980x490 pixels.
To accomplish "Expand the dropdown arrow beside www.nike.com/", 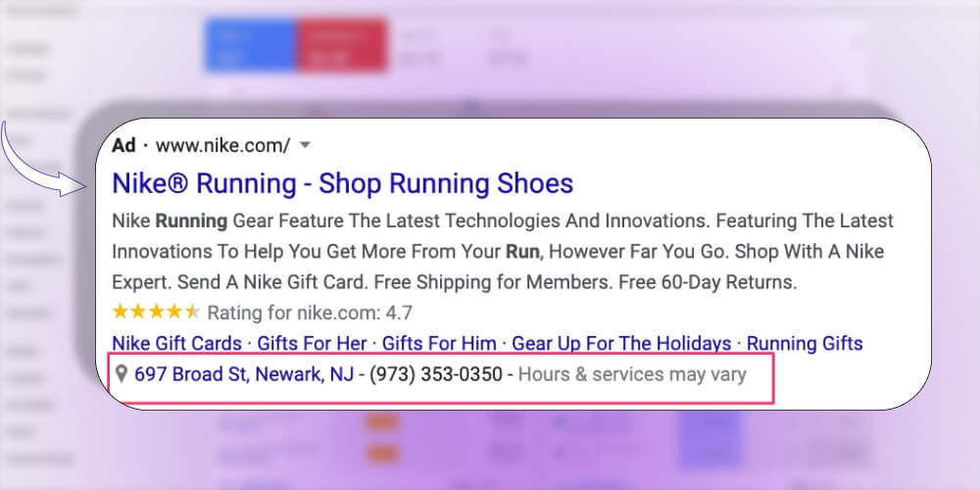I will [x=305, y=146].
